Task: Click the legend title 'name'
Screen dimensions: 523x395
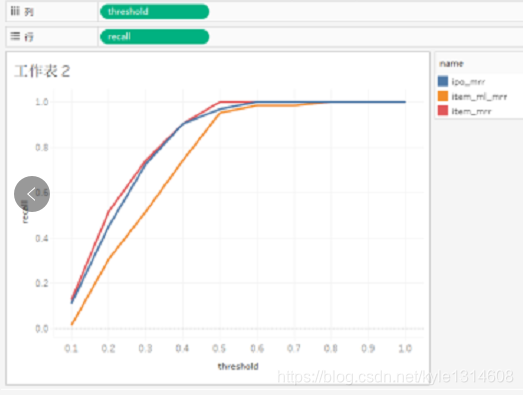Action: coord(451,64)
